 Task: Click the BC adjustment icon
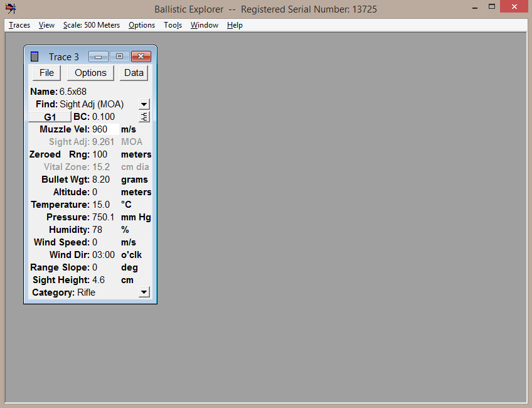144,117
